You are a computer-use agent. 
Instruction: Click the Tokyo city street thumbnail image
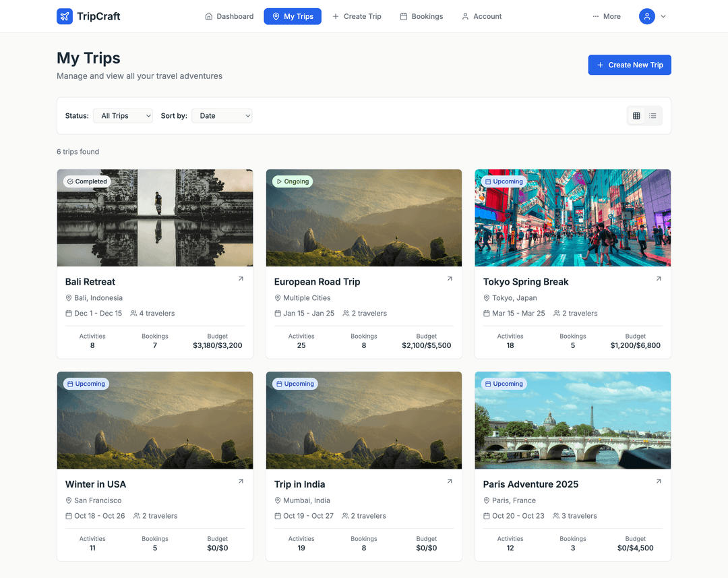[x=572, y=218]
